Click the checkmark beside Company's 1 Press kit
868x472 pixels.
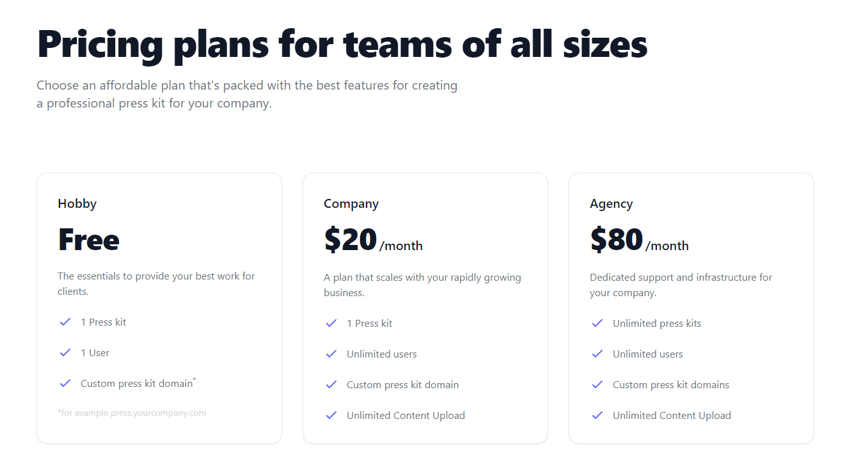click(331, 323)
